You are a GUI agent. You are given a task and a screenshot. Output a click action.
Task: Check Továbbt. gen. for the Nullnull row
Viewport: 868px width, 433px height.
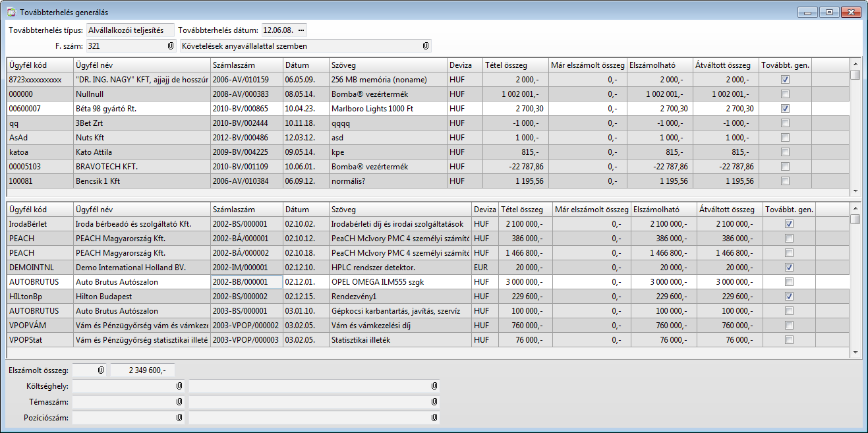(x=785, y=94)
